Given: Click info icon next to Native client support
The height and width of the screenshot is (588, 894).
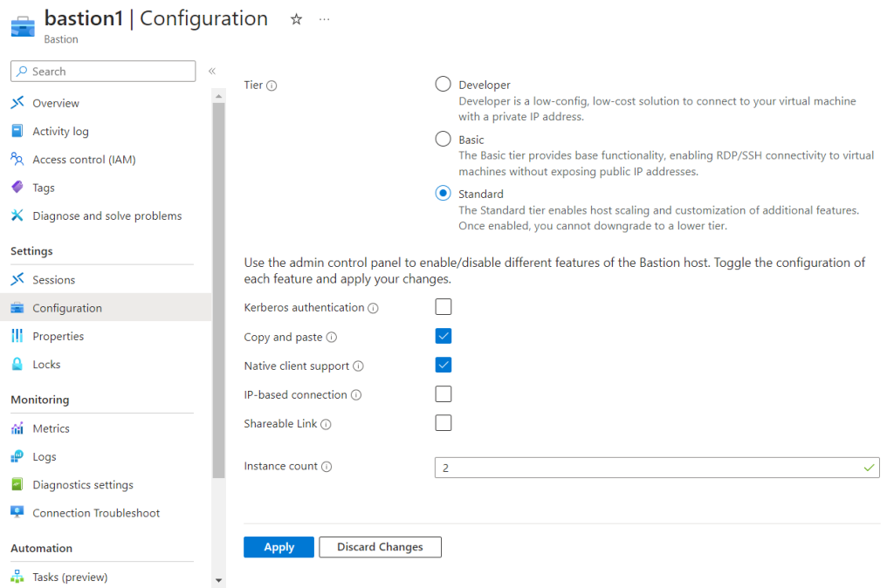Looking at the screenshot, I should (358, 366).
